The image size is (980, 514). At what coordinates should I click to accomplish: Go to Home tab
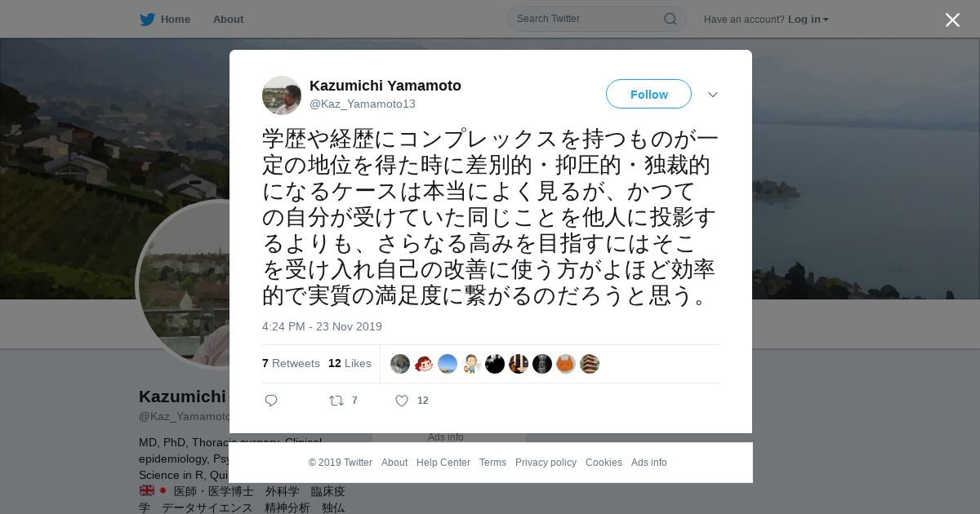(x=165, y=19)
